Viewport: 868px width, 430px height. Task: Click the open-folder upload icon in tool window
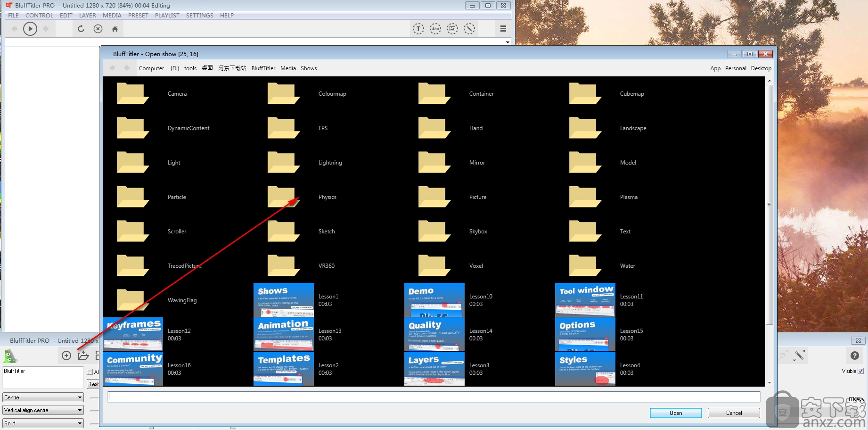(x=83, y=356)
